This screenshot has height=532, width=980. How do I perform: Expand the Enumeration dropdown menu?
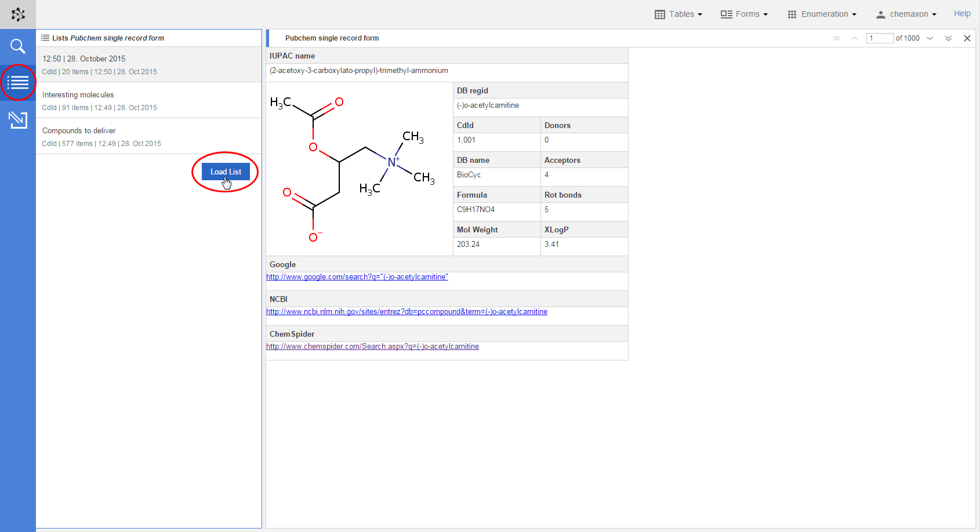click(x=822, y=14)
